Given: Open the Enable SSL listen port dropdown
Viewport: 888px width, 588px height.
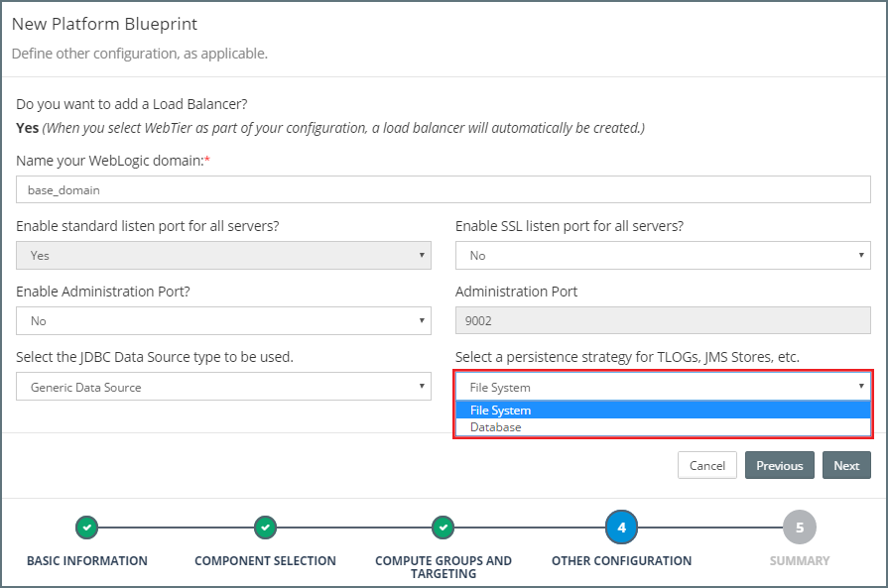Looking at the screenshot, I should [x=662, y=256].
